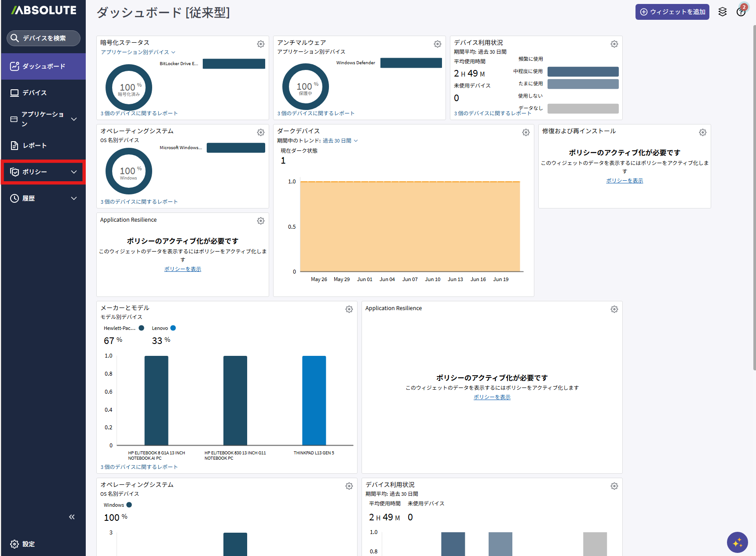Open settings gear on ダークデバイス widget
Screen dimensions: 756x556
point(526,132)
